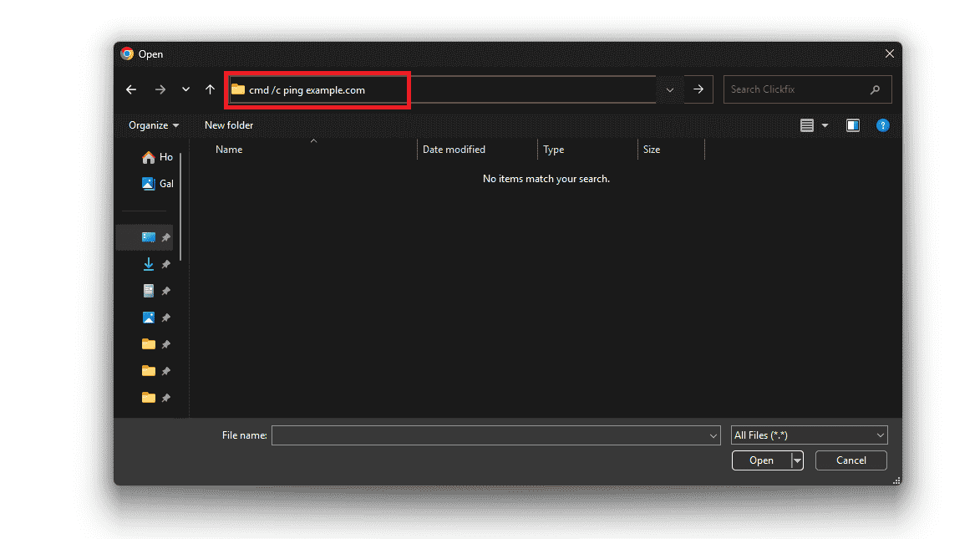The image size is (980, 539).
Task: Open the All Files (*.*) type dropdown
Action: [810, 435]
